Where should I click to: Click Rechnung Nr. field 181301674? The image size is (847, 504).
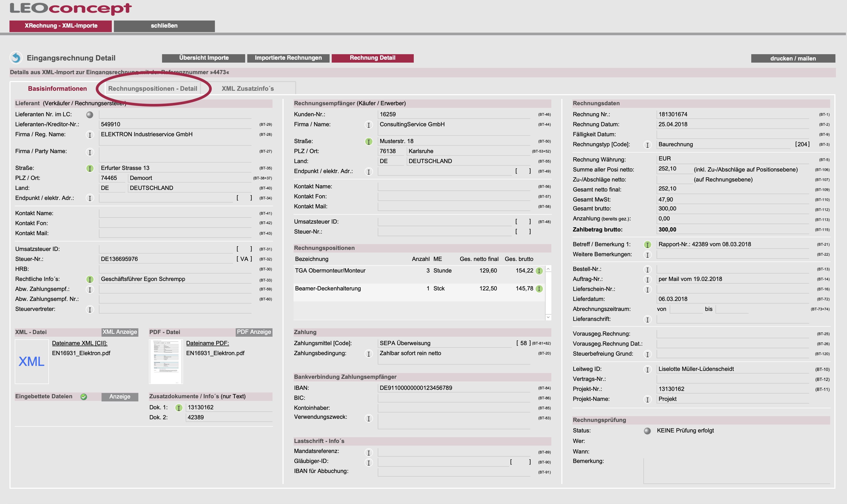coord(733,114)
